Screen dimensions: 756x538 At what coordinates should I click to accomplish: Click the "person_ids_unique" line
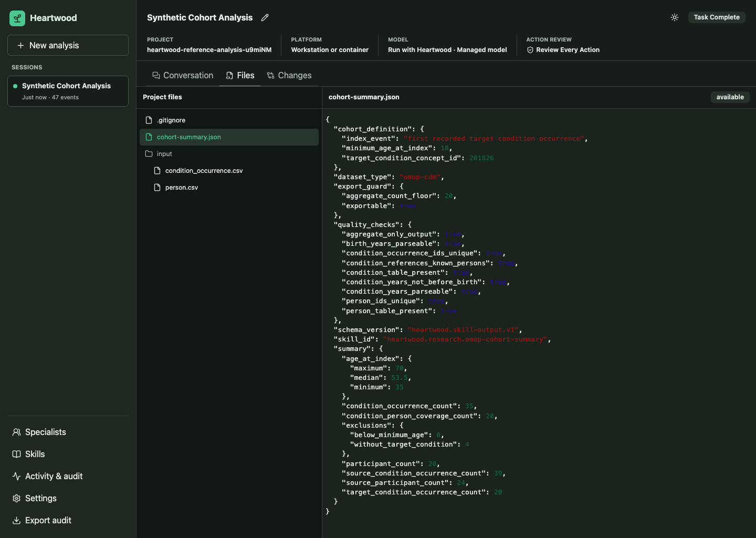click(x=395, y=301)
